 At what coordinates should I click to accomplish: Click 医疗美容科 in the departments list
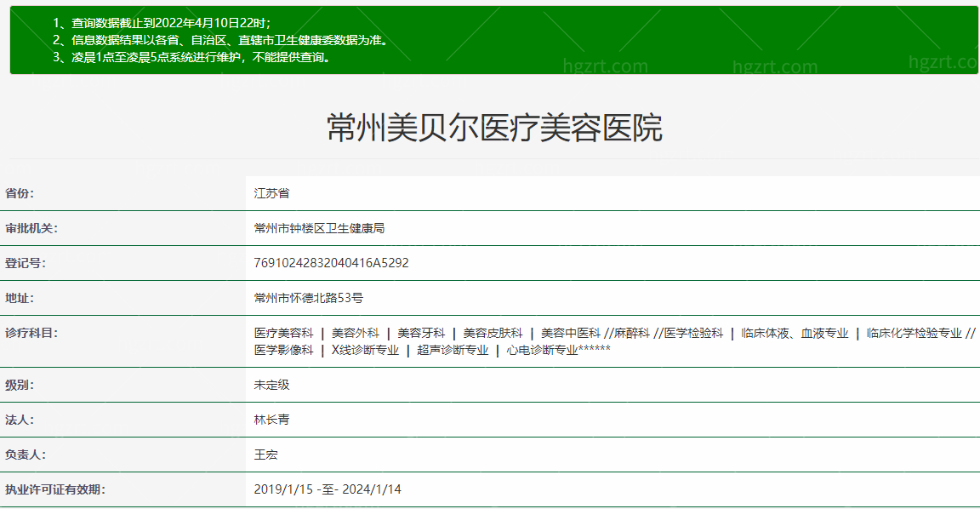[283, 334]
